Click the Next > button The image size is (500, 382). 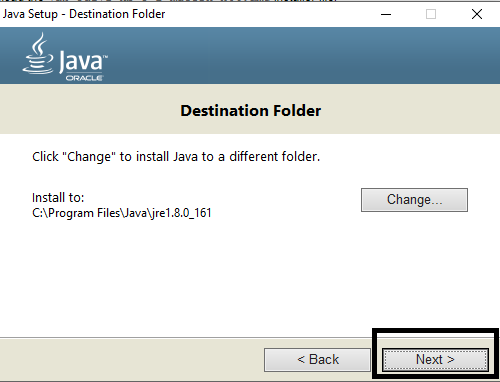click(435, 360)
